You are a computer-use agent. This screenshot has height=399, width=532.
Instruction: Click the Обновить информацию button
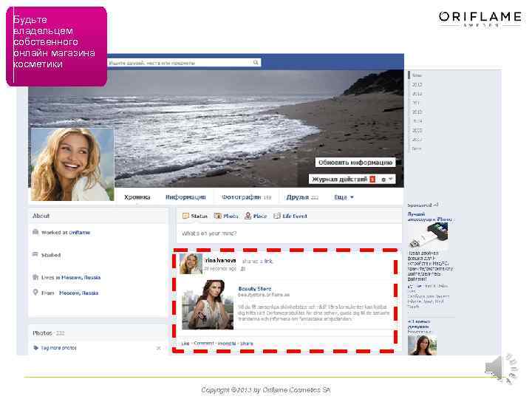(x=355, y=163)
